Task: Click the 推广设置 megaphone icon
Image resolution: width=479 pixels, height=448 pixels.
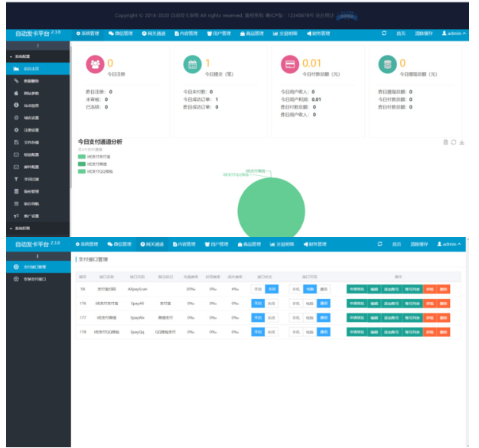Action: point(16,216)
